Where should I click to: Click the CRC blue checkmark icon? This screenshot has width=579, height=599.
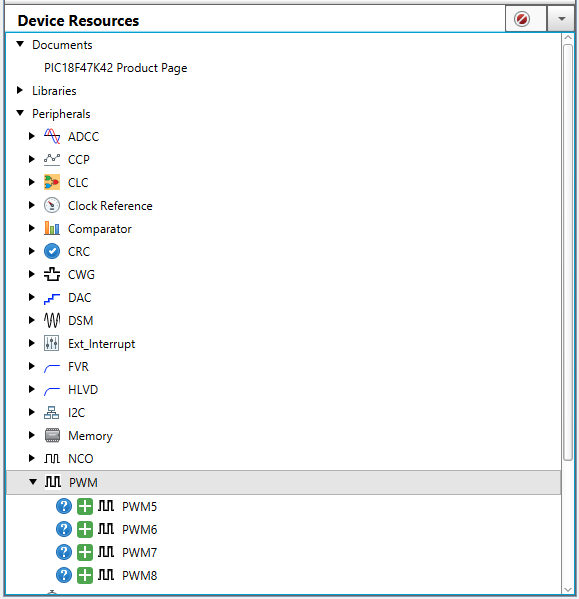click(52, 251)
